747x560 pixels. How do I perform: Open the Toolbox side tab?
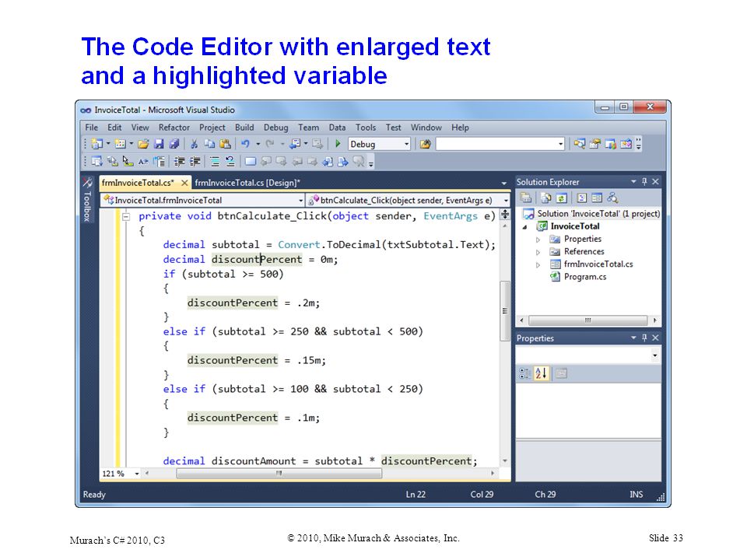[87, 200]
